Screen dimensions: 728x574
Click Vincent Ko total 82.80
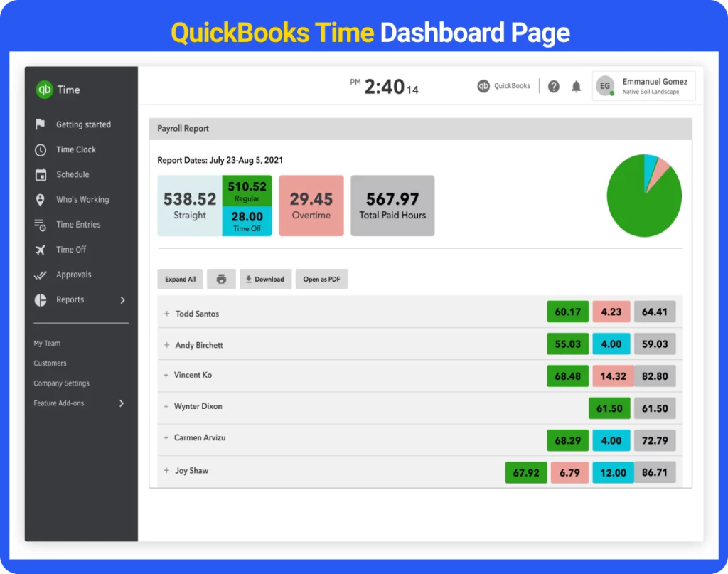point(655,376)
